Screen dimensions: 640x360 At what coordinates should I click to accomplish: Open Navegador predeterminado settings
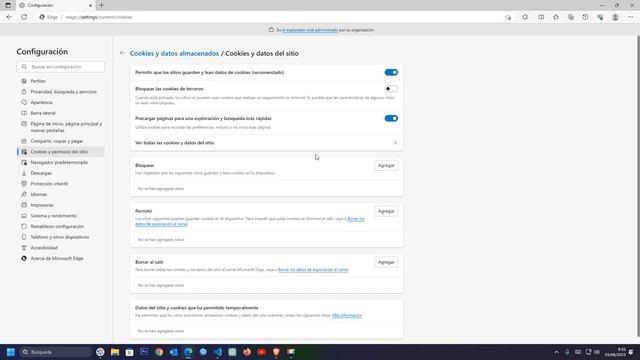pos(60,162)
